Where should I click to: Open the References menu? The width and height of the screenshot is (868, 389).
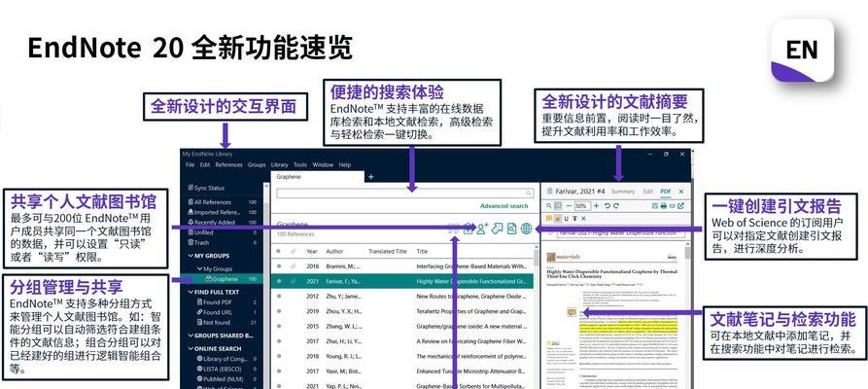(228, 164)
